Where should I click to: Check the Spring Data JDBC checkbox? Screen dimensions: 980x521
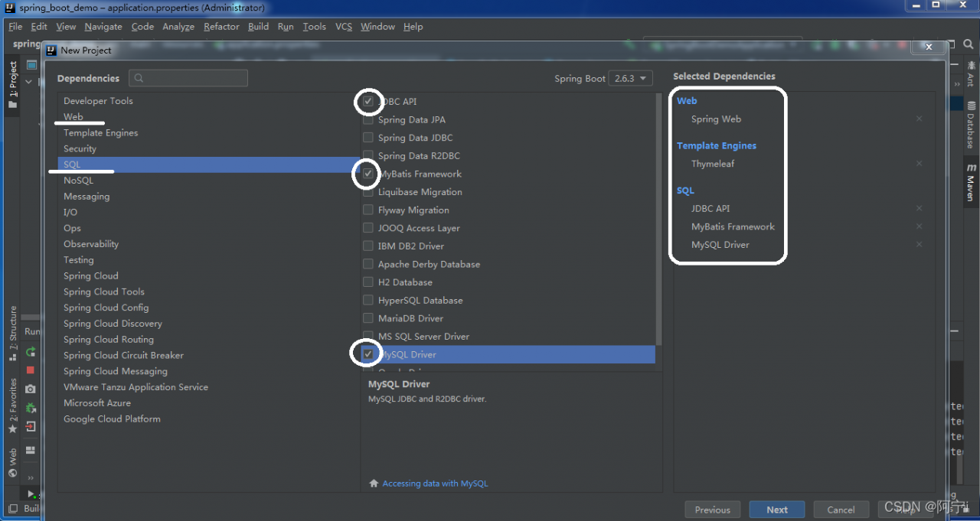point(368,138)
